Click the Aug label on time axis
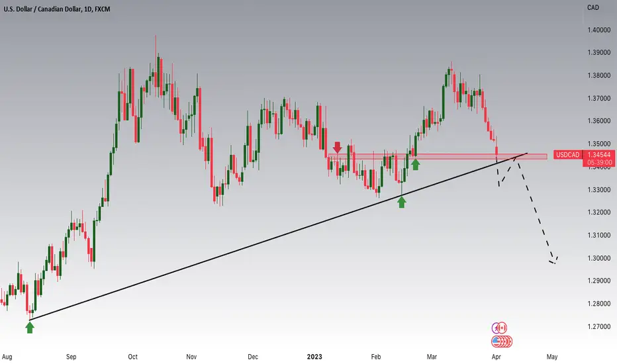The height and width of the screenshot is (364, 617). point(7,357)
